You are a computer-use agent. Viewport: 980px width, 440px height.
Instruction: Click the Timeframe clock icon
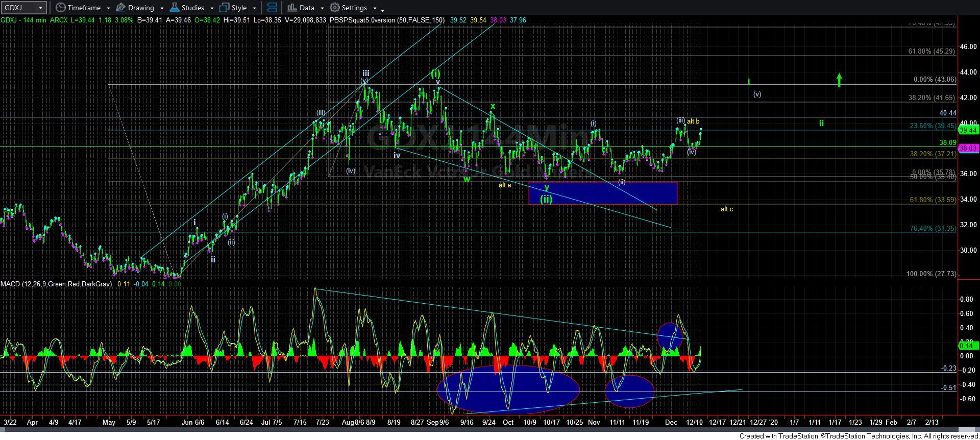(61, 8)
